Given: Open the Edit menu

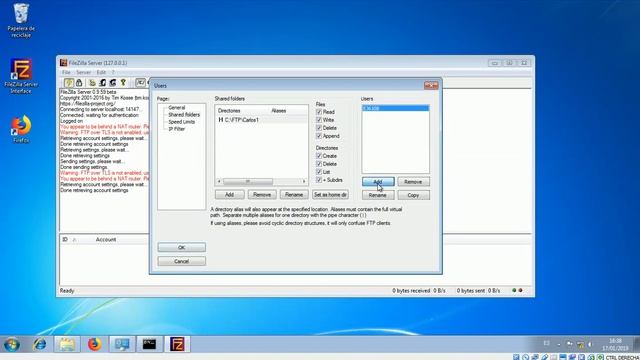Looking at the screenshot, I should [x=101, y=72].
